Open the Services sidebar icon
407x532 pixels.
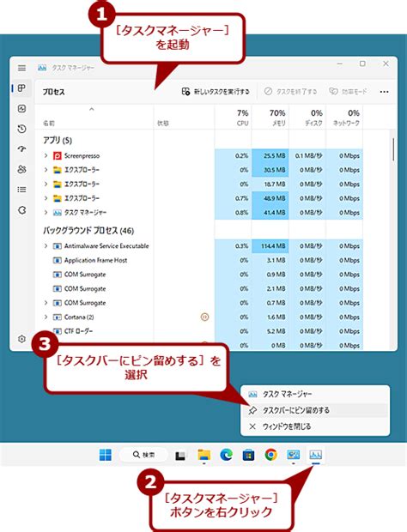tap(21, 210)
